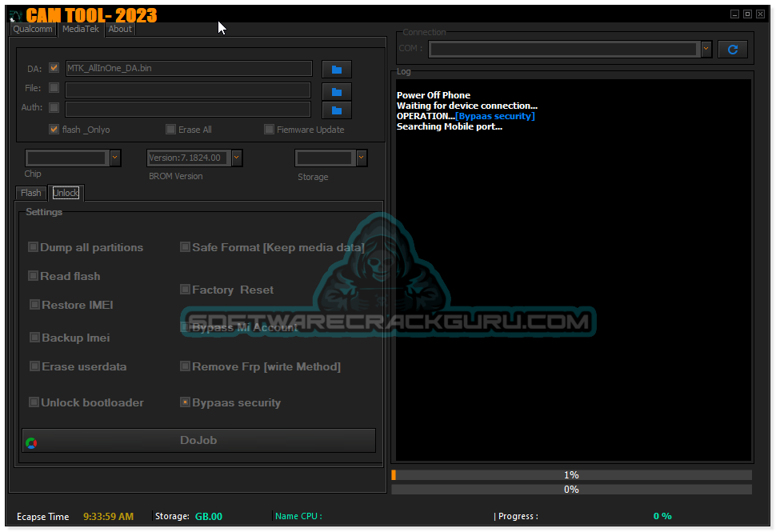
Task: Switch to the Qualcomm tab
Action: click(x=33, y=29)
